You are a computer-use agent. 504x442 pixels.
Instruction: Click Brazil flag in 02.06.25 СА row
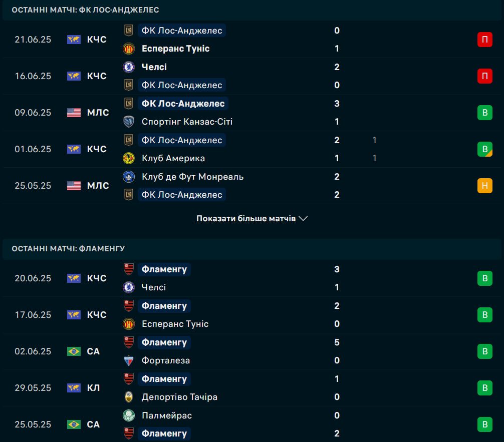tap(74, 351)
